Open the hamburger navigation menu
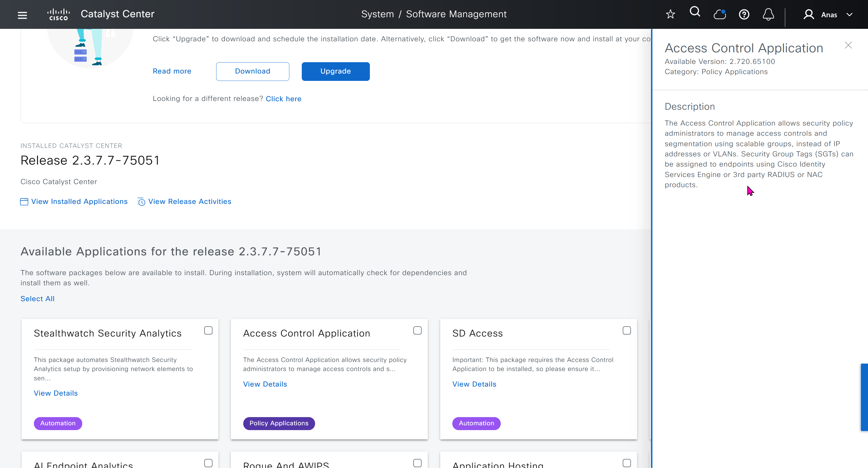The image size is (868, 468). coord(22,15)
